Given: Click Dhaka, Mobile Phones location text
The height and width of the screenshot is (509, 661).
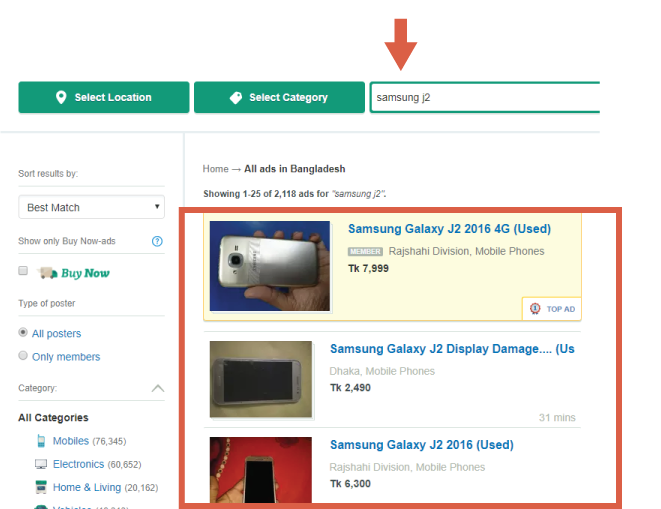Looking at the screenshot, I should click(382, 371).
